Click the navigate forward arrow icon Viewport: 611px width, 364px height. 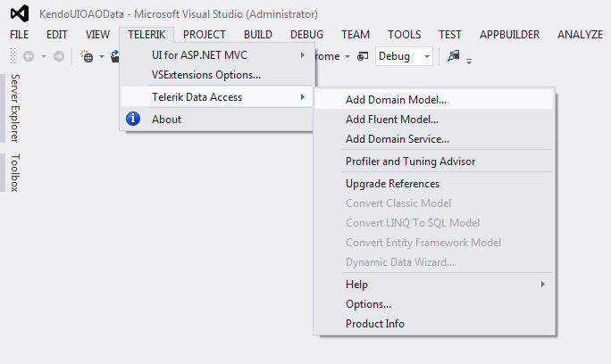click(59, 56)
